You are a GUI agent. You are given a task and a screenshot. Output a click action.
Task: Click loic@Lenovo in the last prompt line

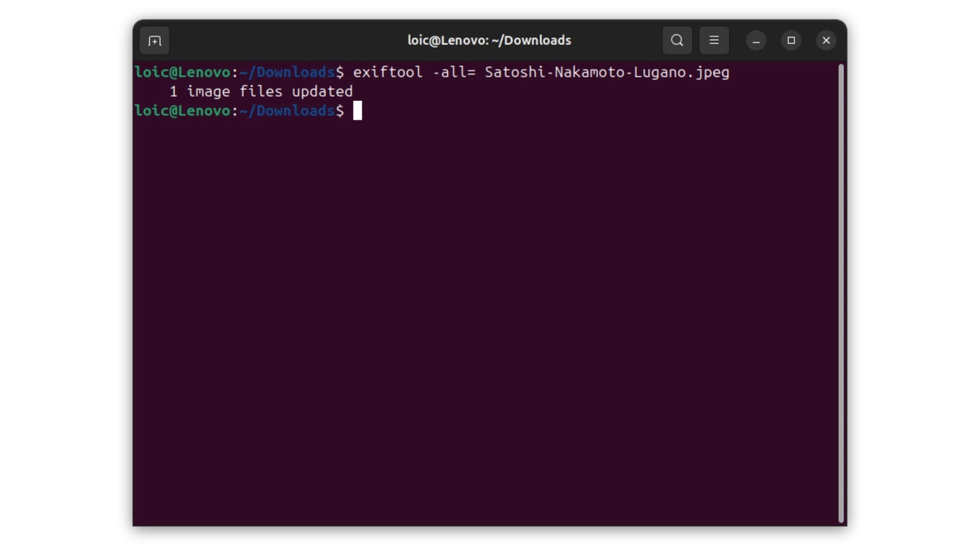point(182,111)
